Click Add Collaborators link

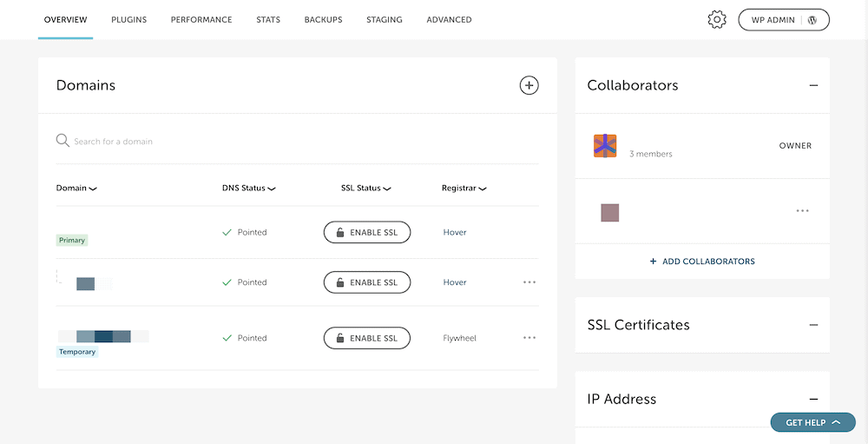coord(702,262)
